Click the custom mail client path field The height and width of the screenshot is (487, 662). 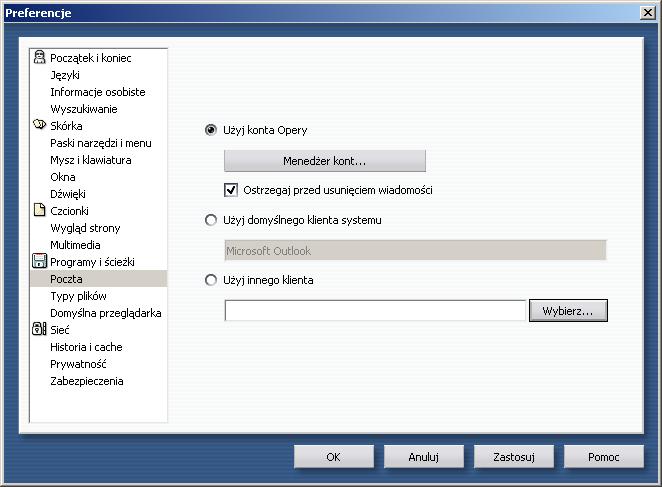375,311
